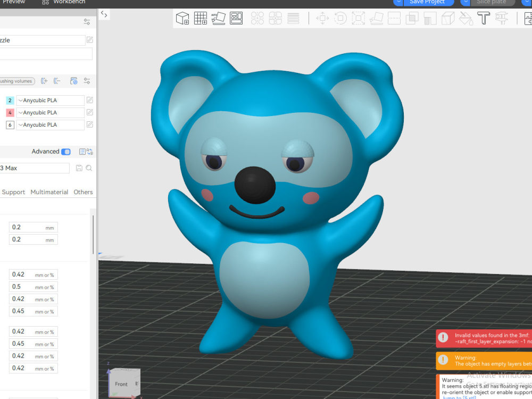Select the Scale tool
This screenshot has width=532, height=399.
coord(358,18)
